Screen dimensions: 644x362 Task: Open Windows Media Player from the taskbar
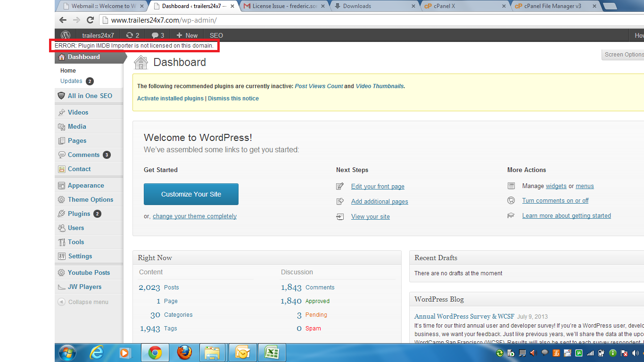pos(124,353)
